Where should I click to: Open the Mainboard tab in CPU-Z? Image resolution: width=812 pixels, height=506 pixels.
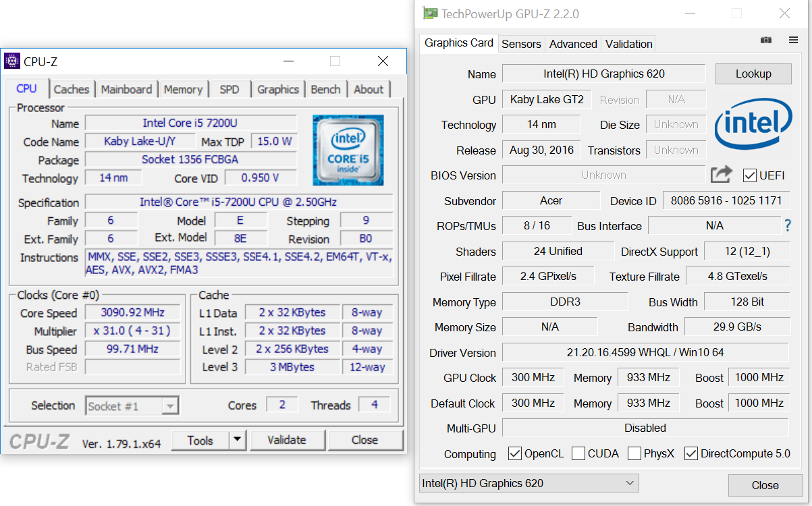tap(127, 89)
